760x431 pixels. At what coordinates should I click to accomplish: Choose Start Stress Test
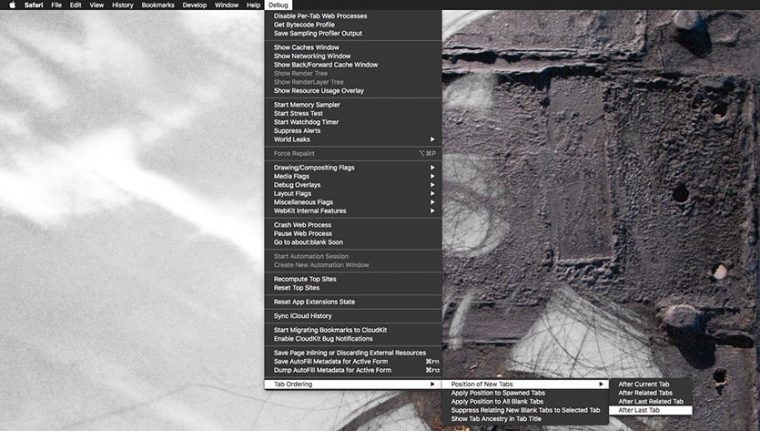click(x=353, y=113)
